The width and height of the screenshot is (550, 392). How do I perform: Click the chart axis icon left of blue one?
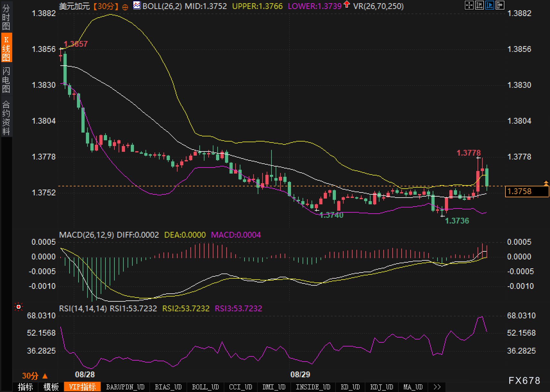[479, 5]
